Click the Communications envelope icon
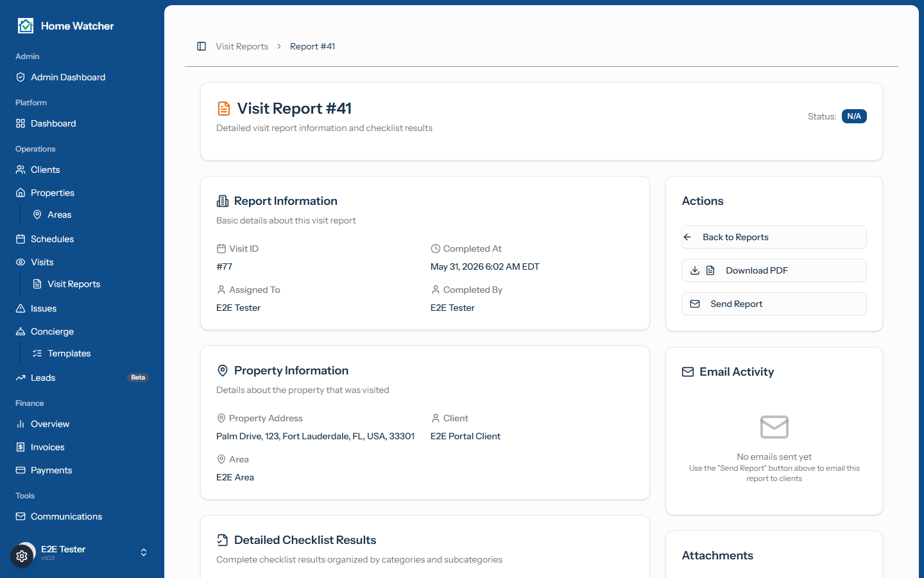Image resolution: width=924 pixels, height=578 pixels. pos(21,516)
